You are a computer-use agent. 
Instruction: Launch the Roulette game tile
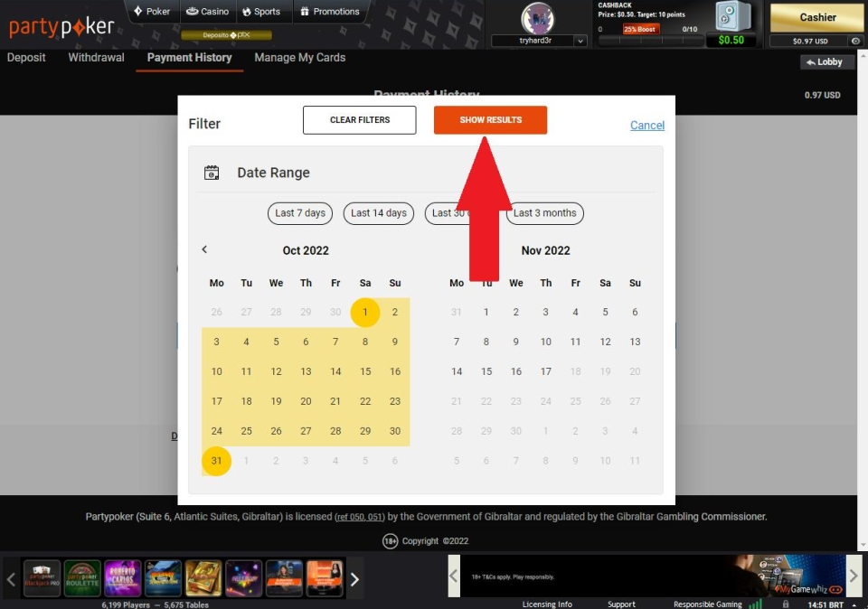[x=82, y=578]
